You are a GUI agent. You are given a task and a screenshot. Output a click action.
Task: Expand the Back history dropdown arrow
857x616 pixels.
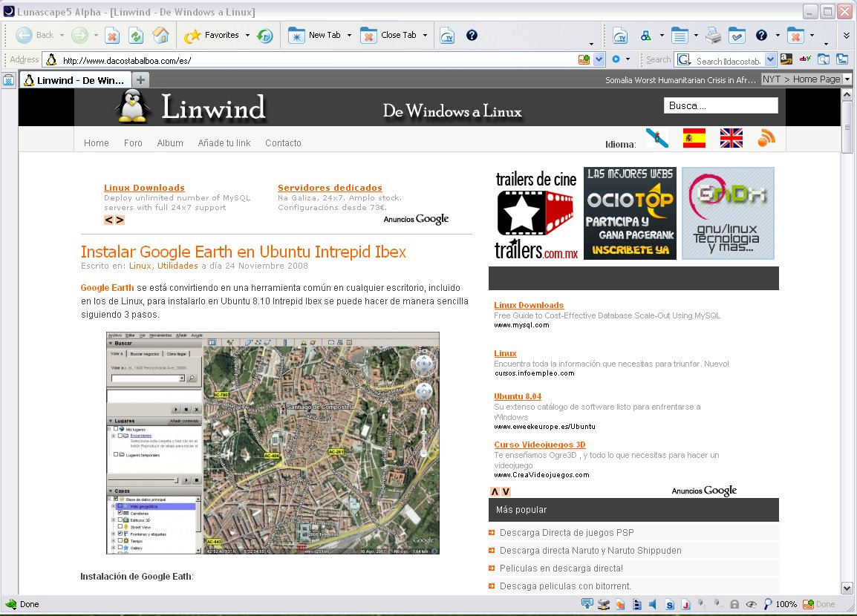click(62, 36)
